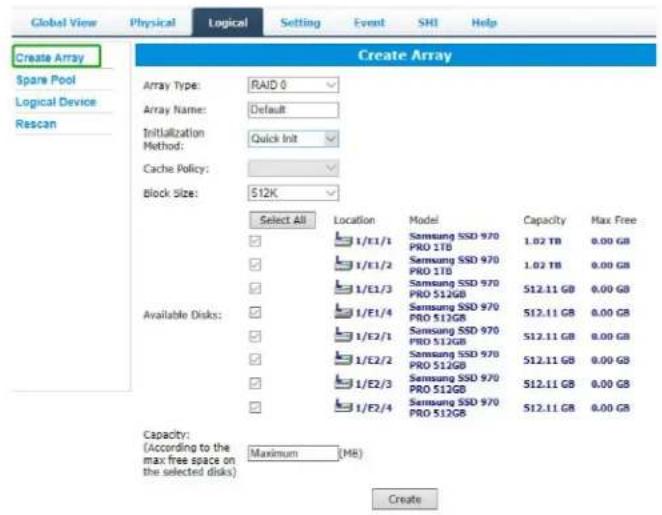Image resolution: width=662 pixels, height=515 pixels.
Task: Toggle checkbox for disk 1/E2/4
Action: coord(255,407)
